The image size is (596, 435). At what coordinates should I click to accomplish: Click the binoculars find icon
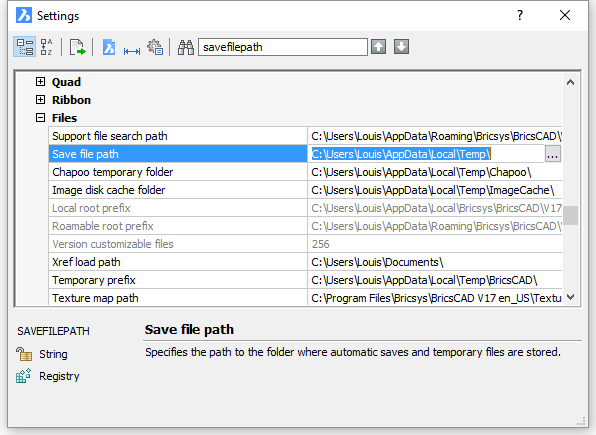coord(186,47)
